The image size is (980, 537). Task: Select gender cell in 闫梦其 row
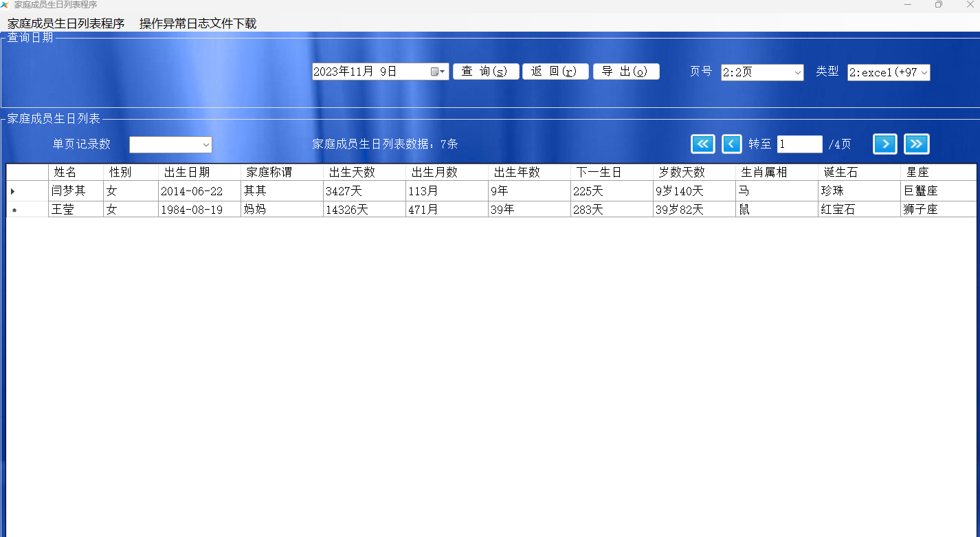click(131, 191)
